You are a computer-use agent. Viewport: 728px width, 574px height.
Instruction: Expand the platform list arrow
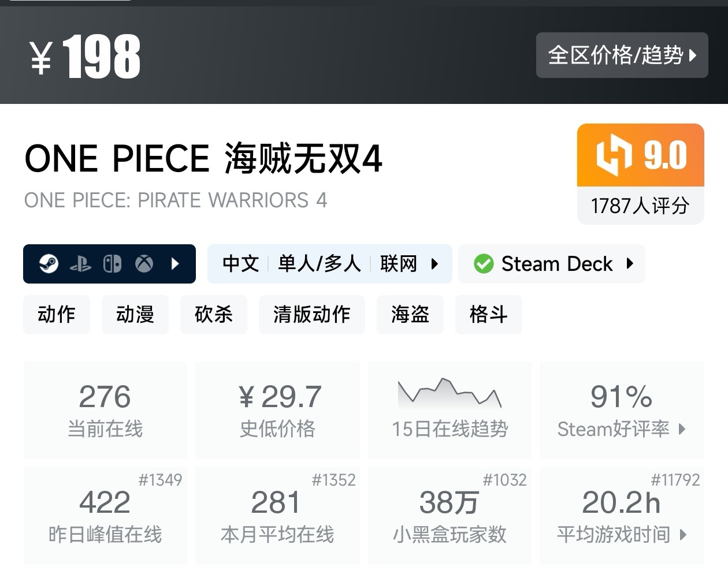(176, 264)
